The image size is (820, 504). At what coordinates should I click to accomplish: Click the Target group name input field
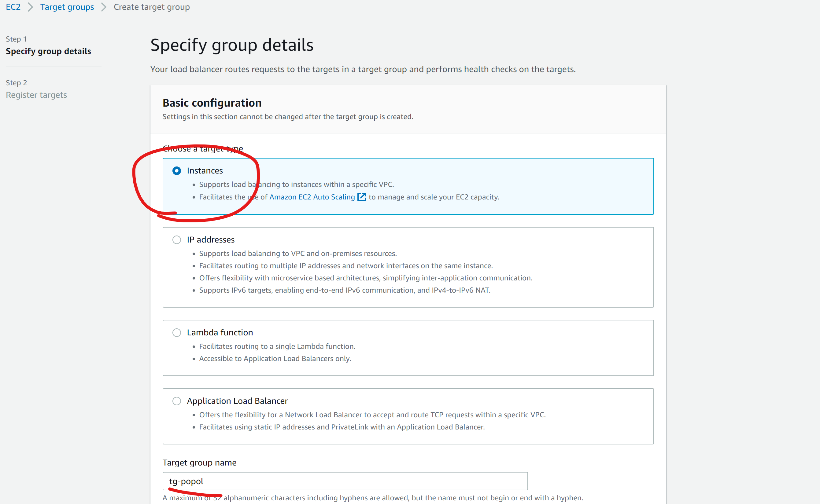(345, 481)
